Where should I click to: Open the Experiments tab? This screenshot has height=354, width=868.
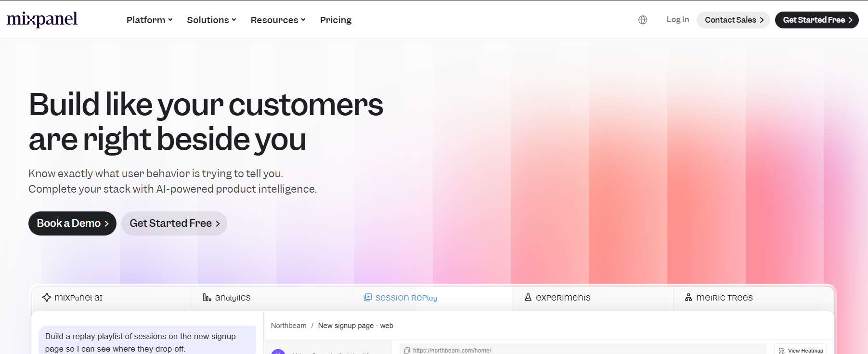(593, 298)
